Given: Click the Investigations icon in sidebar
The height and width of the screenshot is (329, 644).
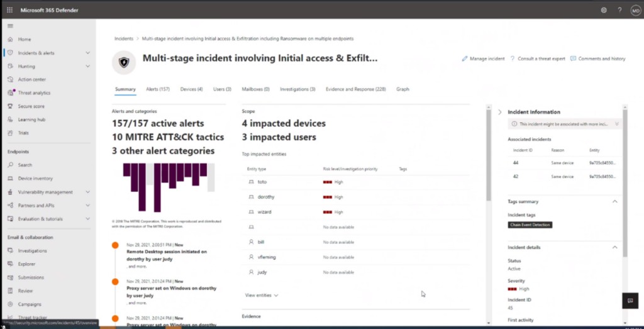Looking at the screenshot, I should tap(10, 251).
